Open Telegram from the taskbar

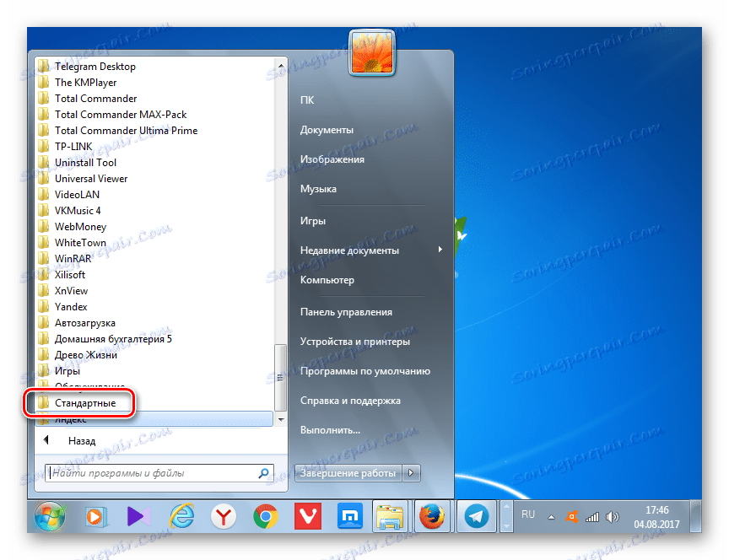476,515
